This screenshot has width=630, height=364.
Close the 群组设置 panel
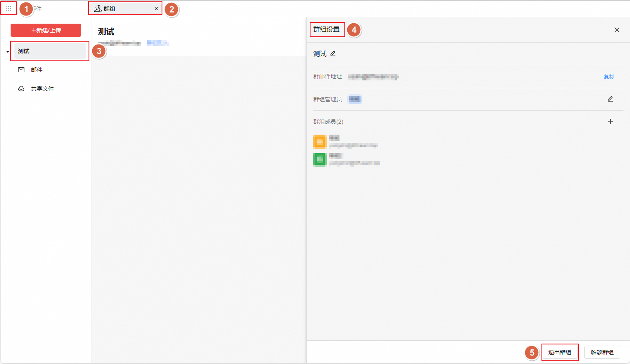[617, 30]
